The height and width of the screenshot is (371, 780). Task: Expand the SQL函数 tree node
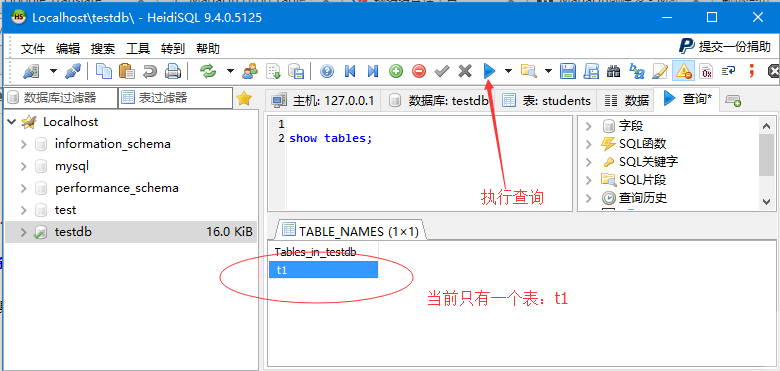(x=589, y=144)
